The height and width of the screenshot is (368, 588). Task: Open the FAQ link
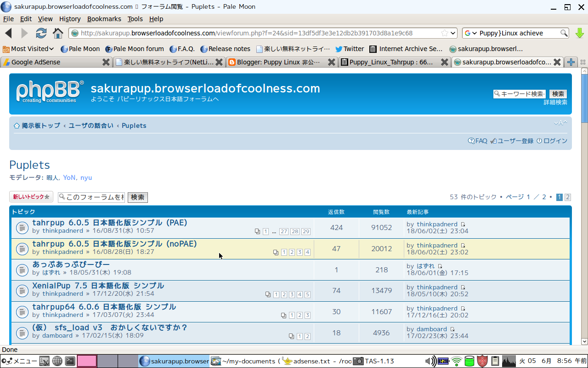coord(478,141)
